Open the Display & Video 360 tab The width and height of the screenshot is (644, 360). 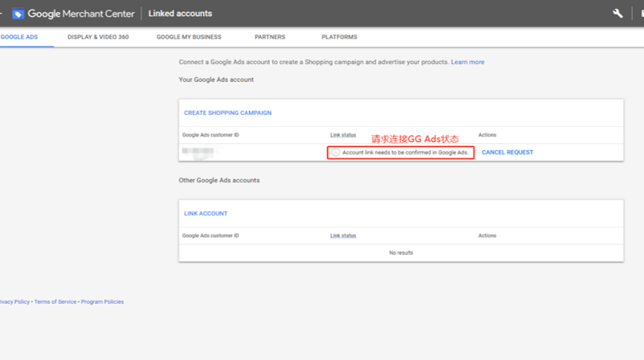click(x=98, y=37)
